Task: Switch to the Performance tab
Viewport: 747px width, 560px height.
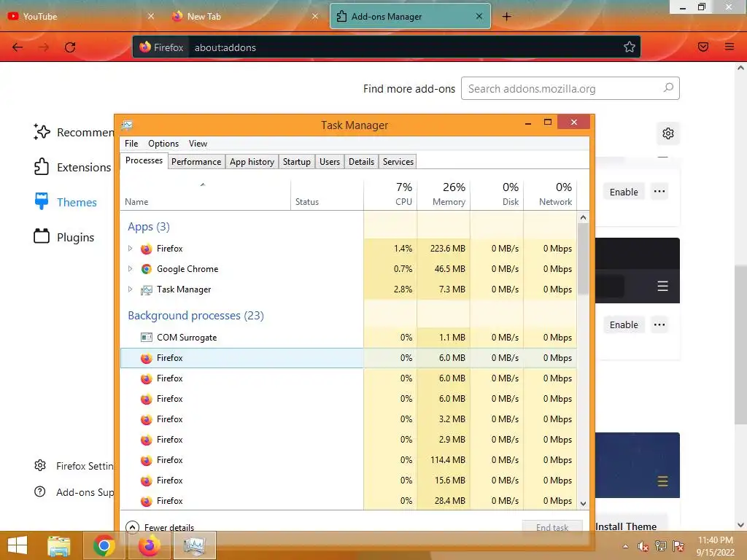Action: [196, 161]
